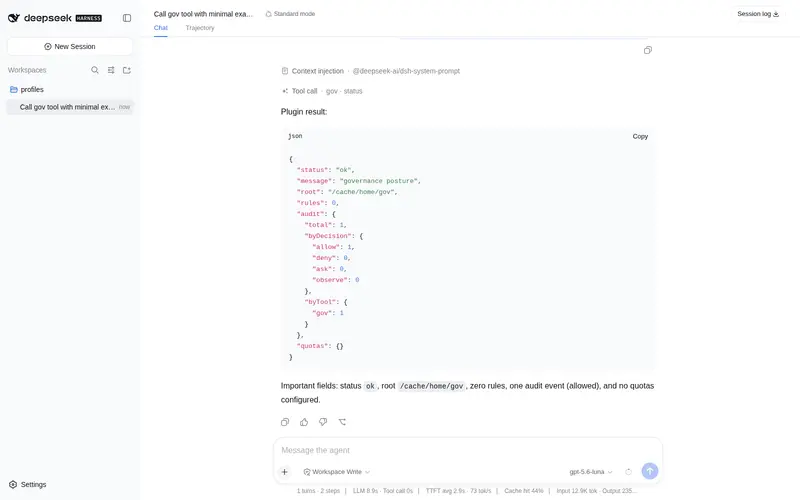Screen dimensions: 800x500
Task: Download the Session log
Action: click(x=758, y=14)
